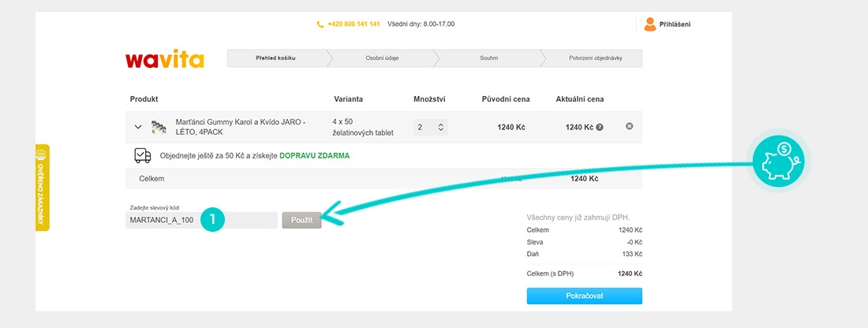
Task: Open the piggy bank savings icon
Action: click(x=778, y=161)
